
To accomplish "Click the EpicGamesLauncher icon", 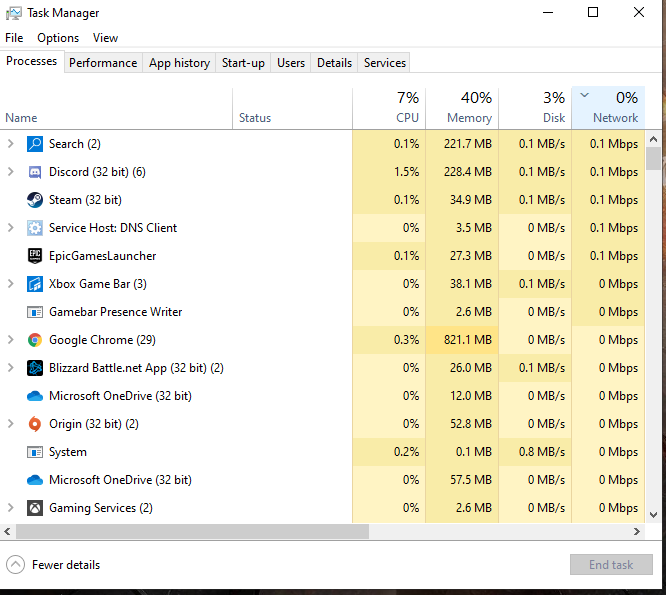I will coord(35,256).
